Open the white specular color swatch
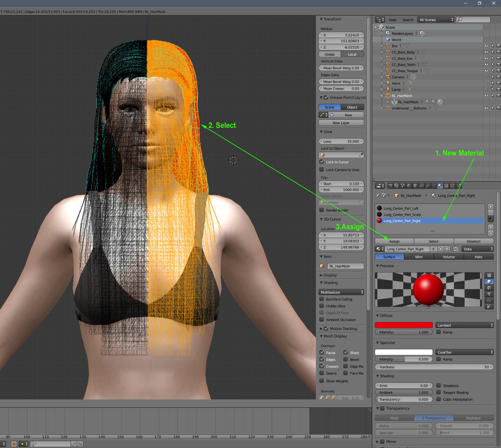The image size is (501, 448). click(404, 352)
